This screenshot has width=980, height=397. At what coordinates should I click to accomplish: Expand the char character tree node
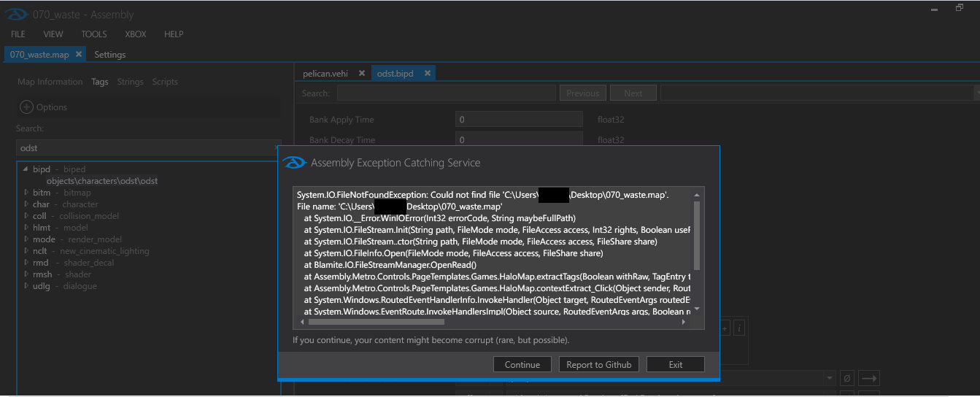pyautogui.click(x=26, y=204)
